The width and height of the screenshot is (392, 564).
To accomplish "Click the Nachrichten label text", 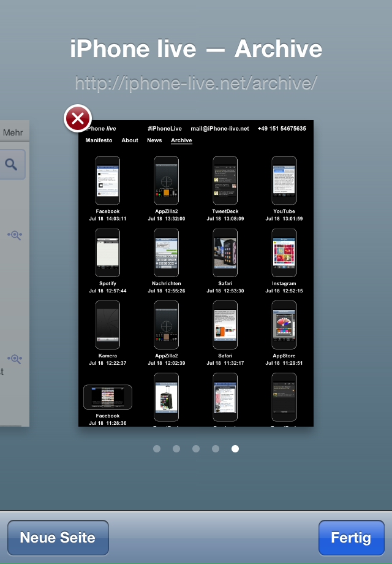I will pos(167,283).
